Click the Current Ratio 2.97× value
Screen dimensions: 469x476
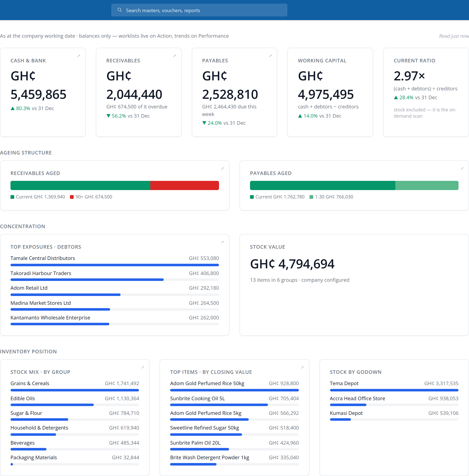(409, 76)
